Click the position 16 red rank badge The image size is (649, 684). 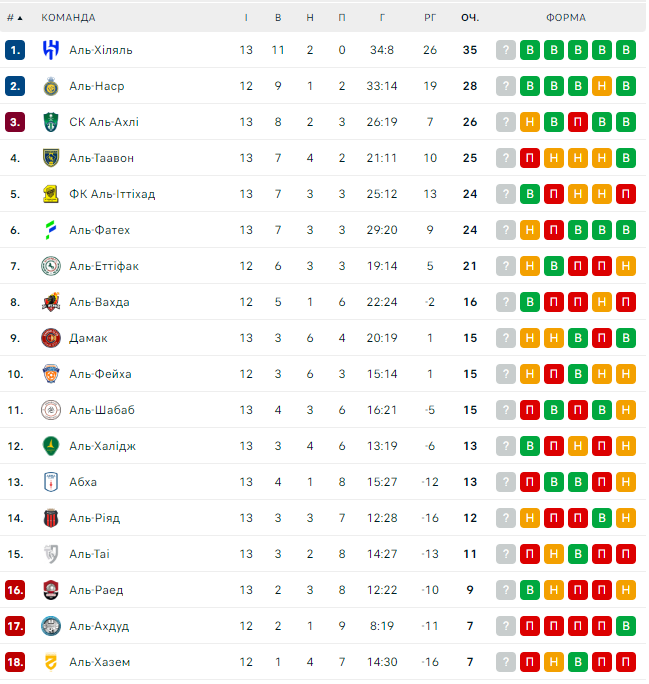click(15, 590)
